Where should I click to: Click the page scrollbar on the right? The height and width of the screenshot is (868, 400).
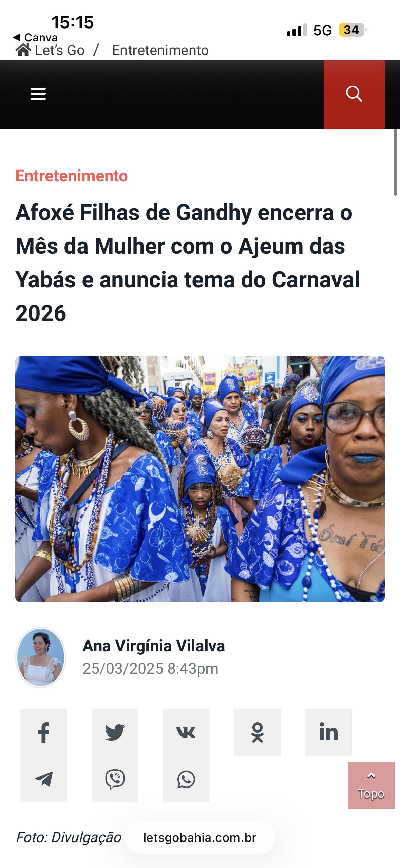click(x=395, y=158)
